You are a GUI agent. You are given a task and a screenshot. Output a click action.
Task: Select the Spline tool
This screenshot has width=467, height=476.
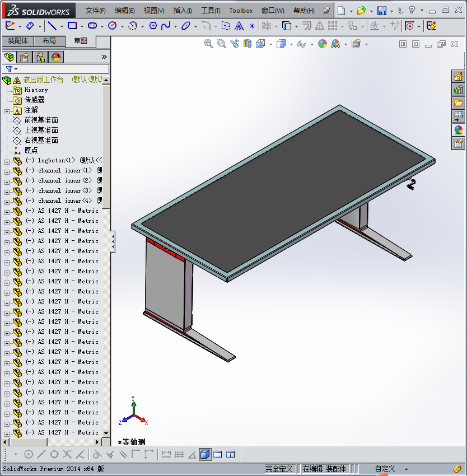coord(166,26)
